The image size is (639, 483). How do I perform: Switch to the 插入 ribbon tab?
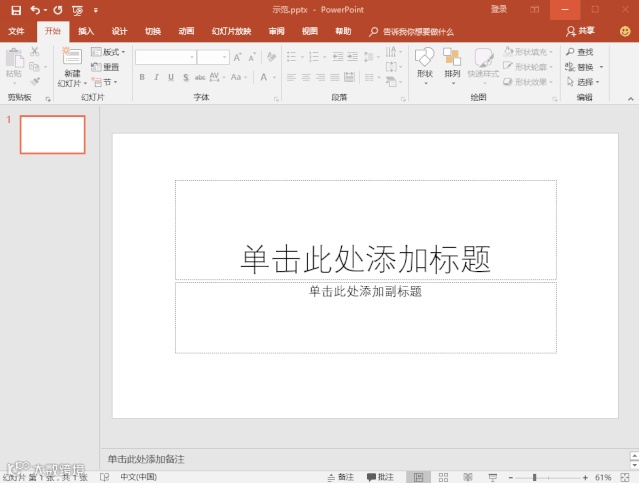86,31
